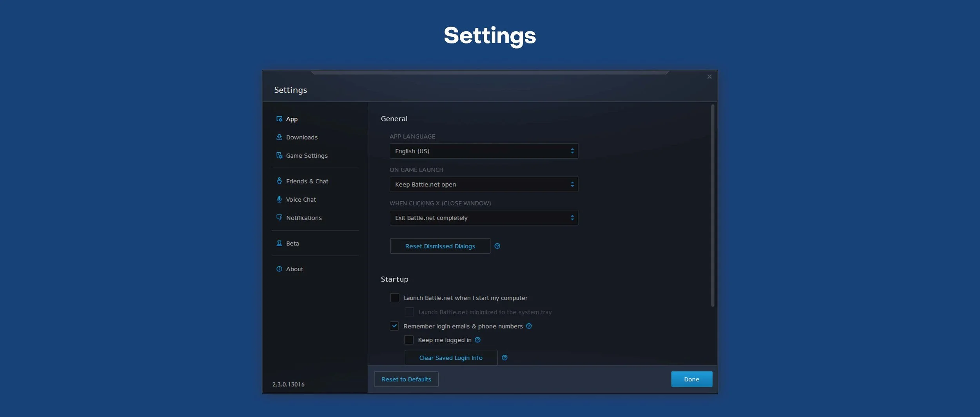Click the App icon in the sidebar
Image resolution: width=980 pixels, height=417 pixels.
pos(279,119)
